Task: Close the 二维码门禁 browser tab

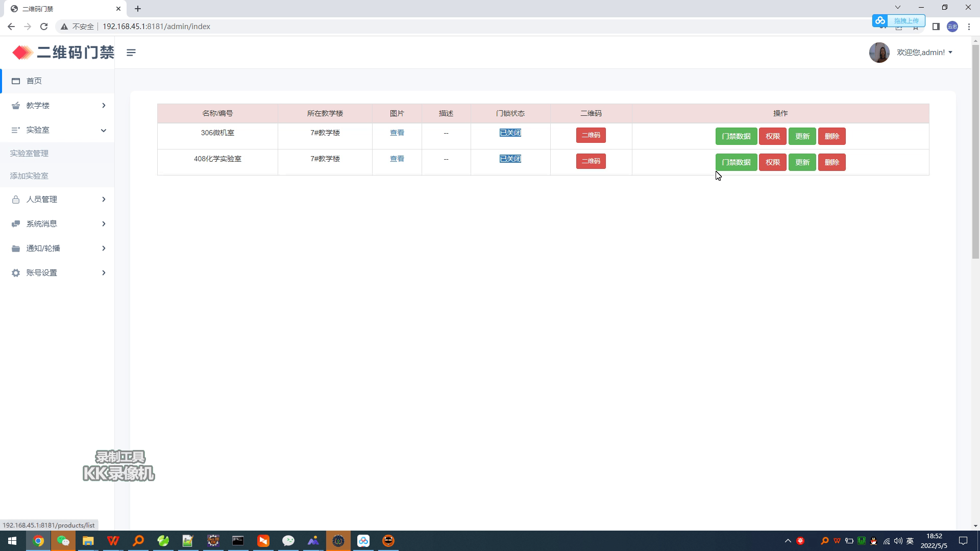Action: pos(118,9)
